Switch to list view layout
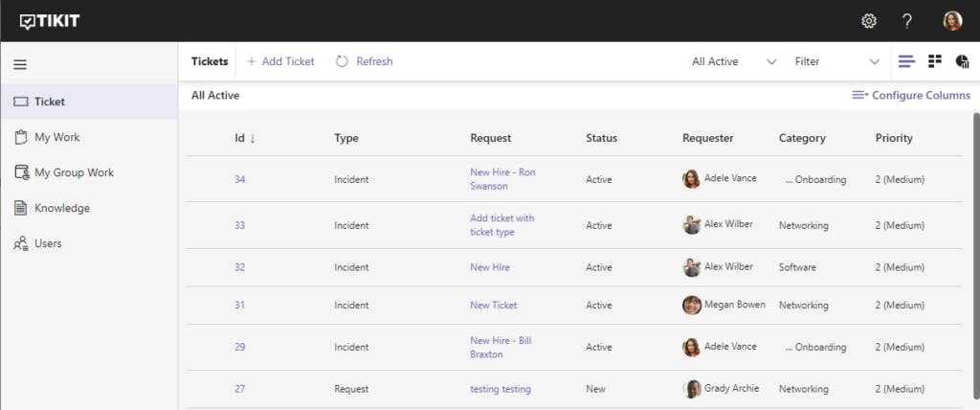 [x=906, y=61]
